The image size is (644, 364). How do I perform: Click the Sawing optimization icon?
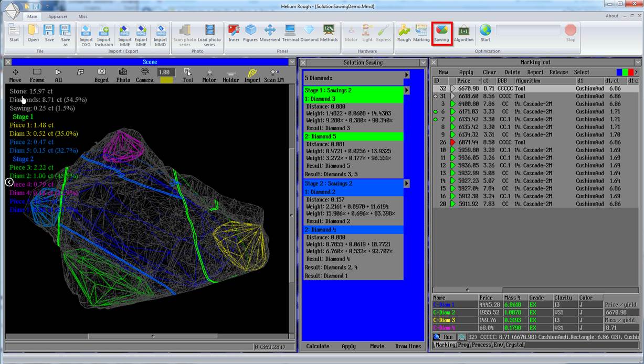point(441,31)
